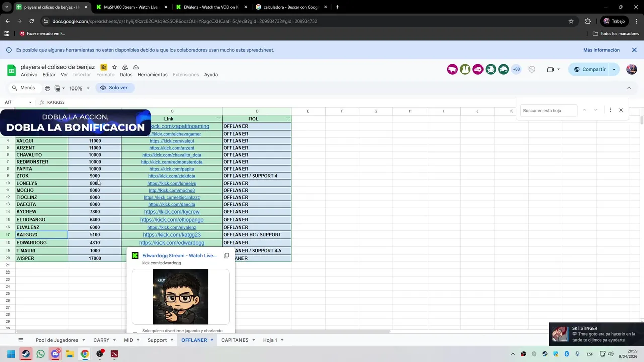The height and width of the screenshot is (362, 644).
Task: Open the kick.com/katgg23 link
Action: (x=172, y=235)
